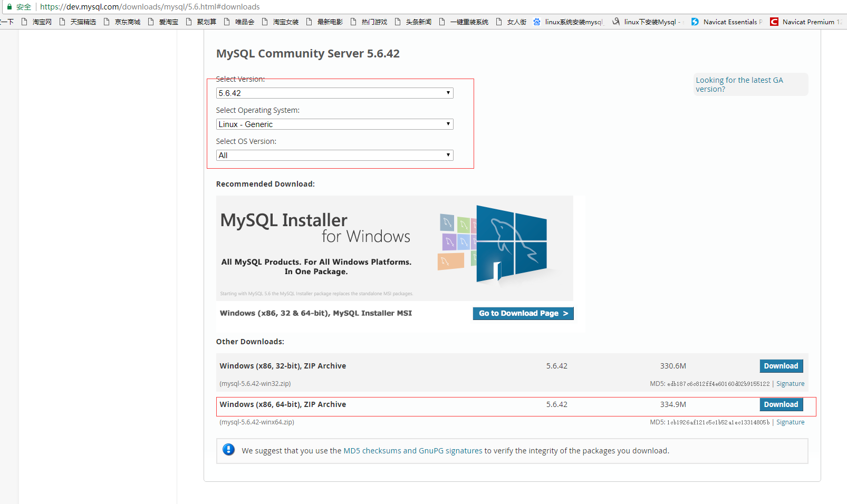Click the 头条新闻 bookmark
Screen dimensions: 847x504
pyautogui.click(x=418, y=22)
